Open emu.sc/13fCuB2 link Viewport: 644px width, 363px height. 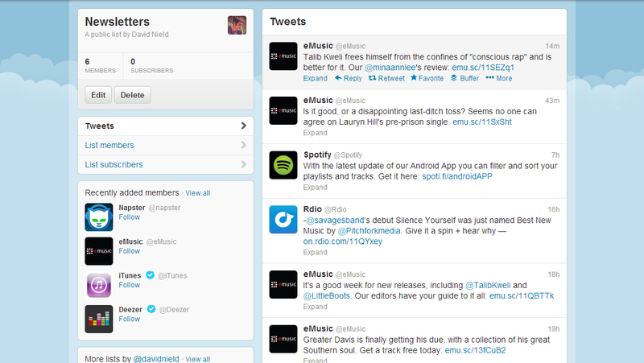coord(475,351)
